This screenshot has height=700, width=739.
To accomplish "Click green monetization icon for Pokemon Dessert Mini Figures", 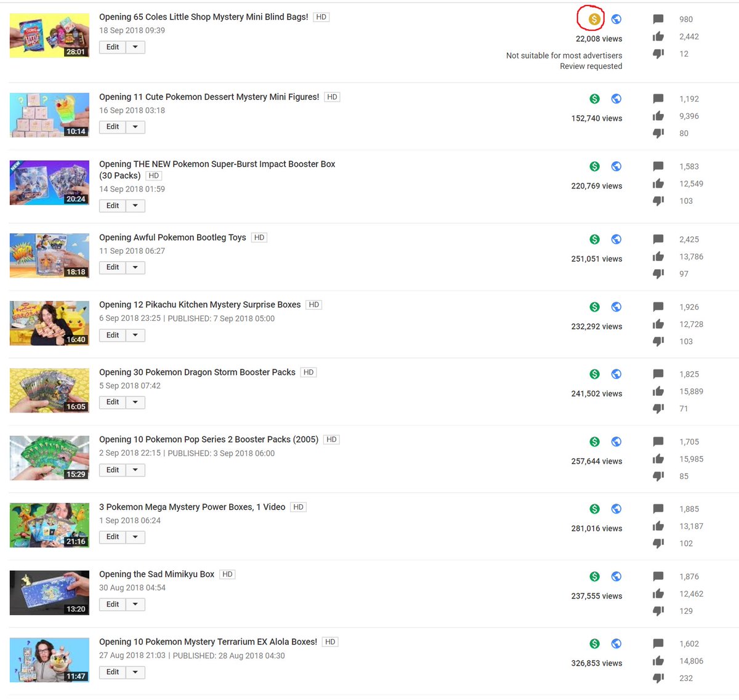I will tap(594, 99).
